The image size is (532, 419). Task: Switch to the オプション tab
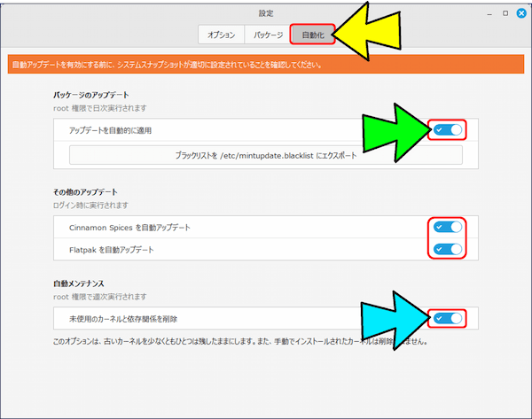(x=221, y=35)
